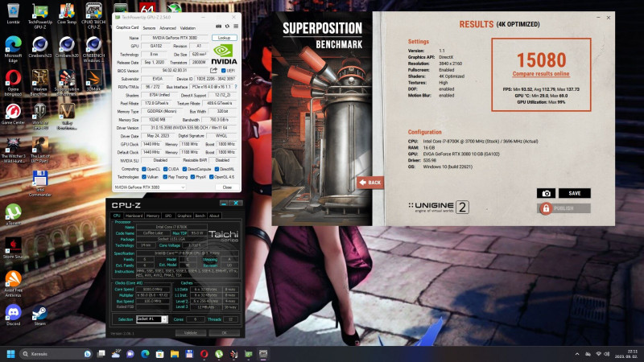Open The Last of Us Part I shortcut
The image size is (644, 362).
coord(39,150)
